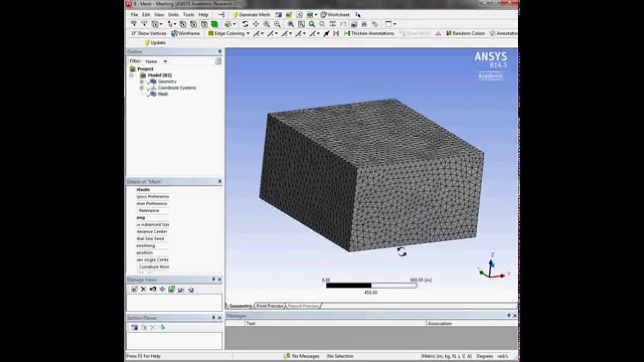
Task: Open the Units menu
Action: [174, 15]
